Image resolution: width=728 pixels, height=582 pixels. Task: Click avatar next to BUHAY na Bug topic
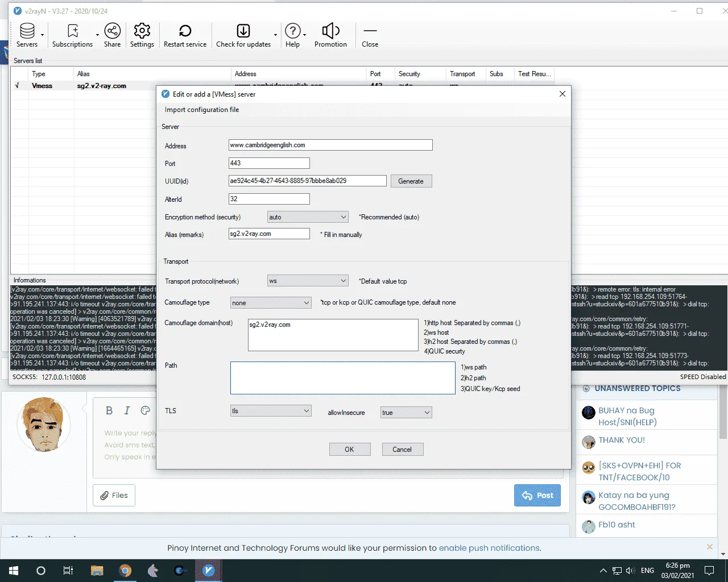tap(589, 412)
